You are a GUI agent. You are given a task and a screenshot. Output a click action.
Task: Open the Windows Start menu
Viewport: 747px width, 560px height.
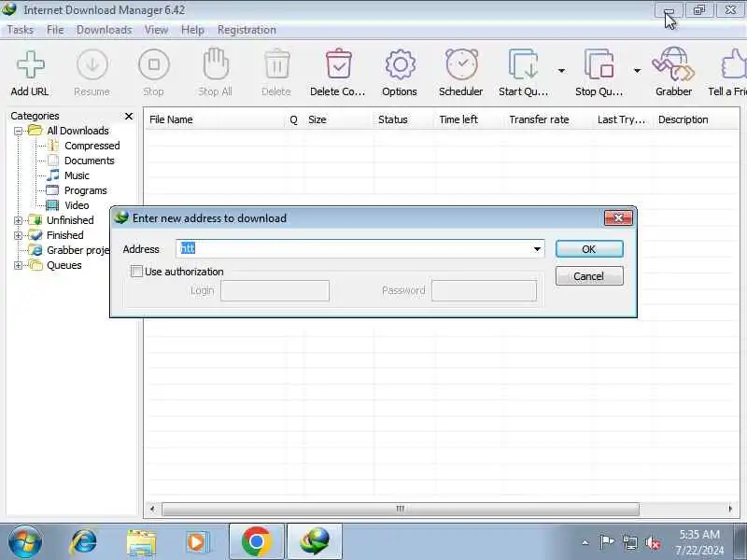(x=25, y=542)
